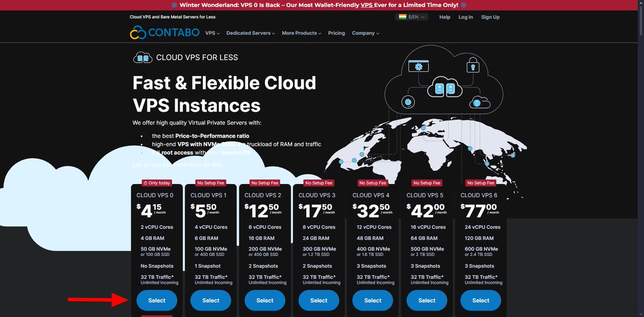Viewport: 644px width, 317px height.
Task: Click the 24 GB RAM text
Action: click(316, 238)
